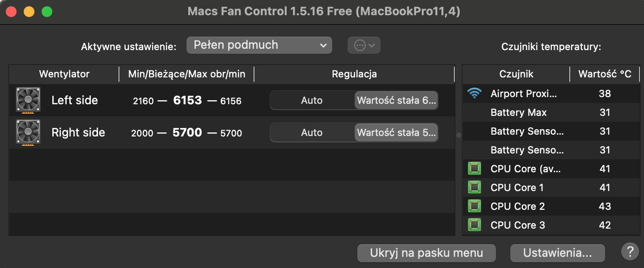The width and height of the screenshot is (644, 268).
Task: Click the CPU Core 3 chip icon
Action: coord(474,225)
